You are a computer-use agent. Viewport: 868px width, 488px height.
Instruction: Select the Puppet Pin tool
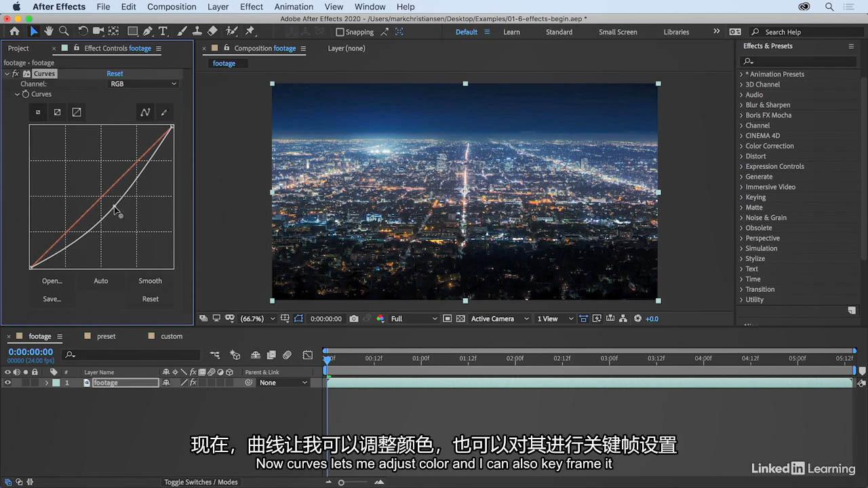[250, 31]
